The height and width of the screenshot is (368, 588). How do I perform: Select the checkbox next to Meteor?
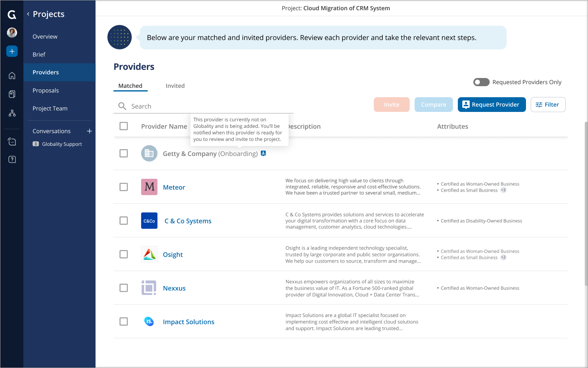(124, 187)
